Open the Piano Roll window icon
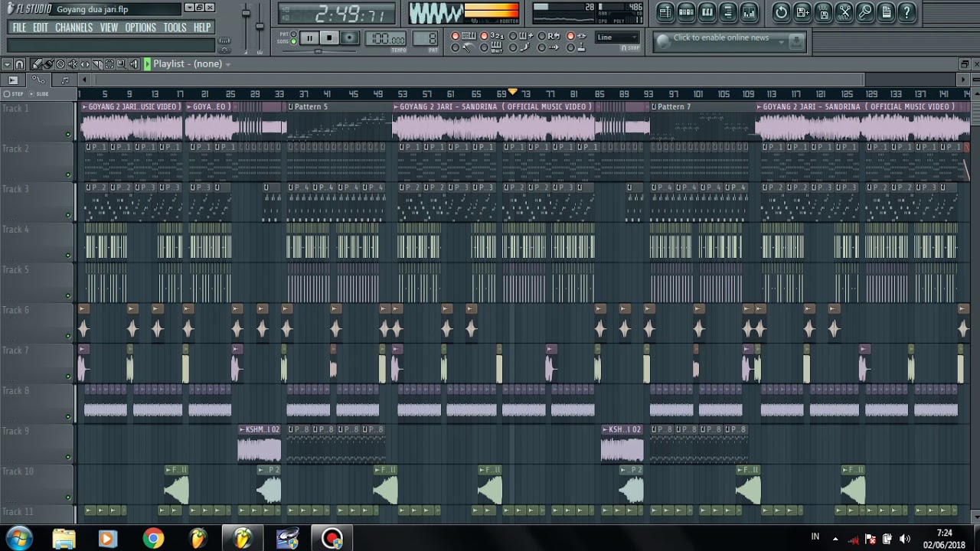This screenshot has height=551, width=980. click(707, 12)
